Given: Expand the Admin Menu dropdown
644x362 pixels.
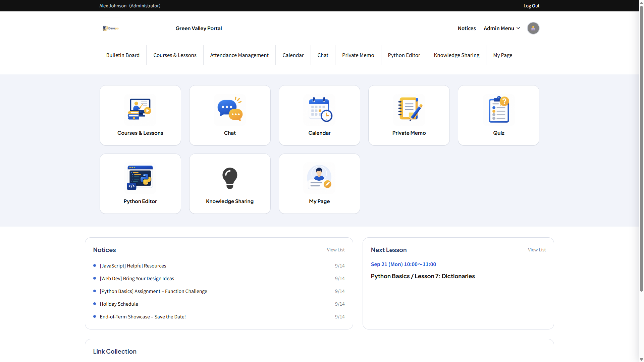Looking at the screenshot, I should (x=502, y=28).
